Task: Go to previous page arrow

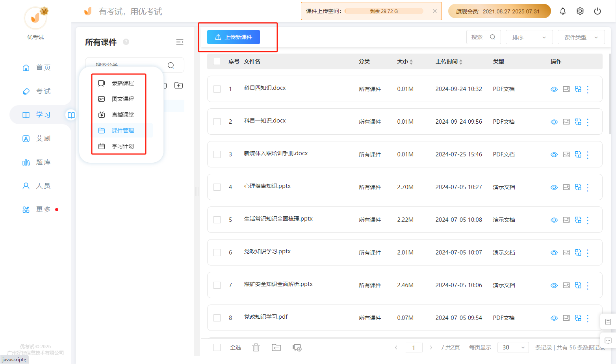Action: click(x=396, y=347)
